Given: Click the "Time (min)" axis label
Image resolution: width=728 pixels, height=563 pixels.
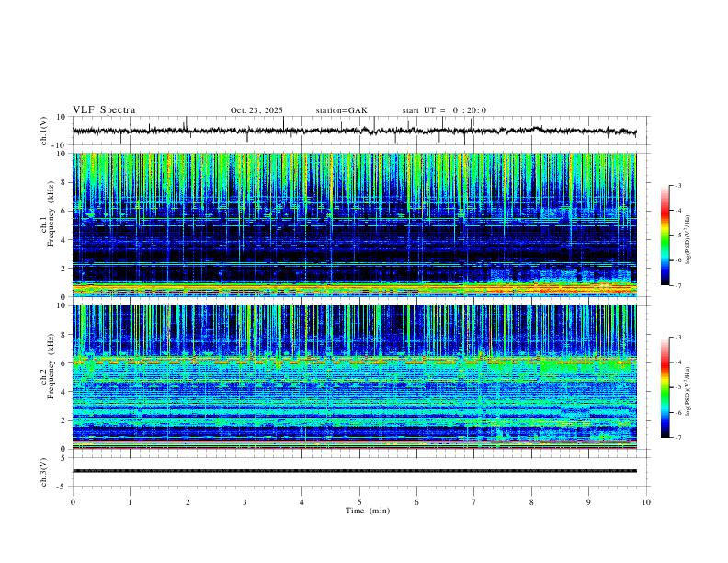Looking at the screenshot, I should pyautogui.click(x=368, y=511).
